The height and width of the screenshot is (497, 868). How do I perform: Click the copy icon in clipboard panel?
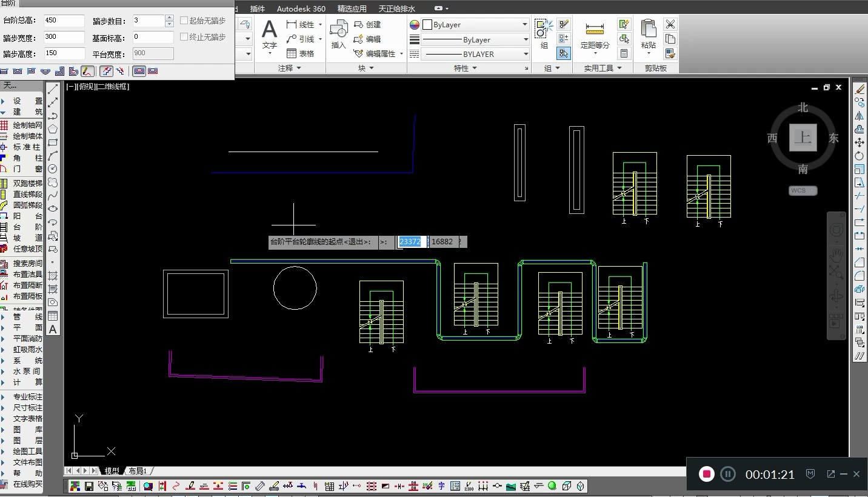[x=670, y=39]
